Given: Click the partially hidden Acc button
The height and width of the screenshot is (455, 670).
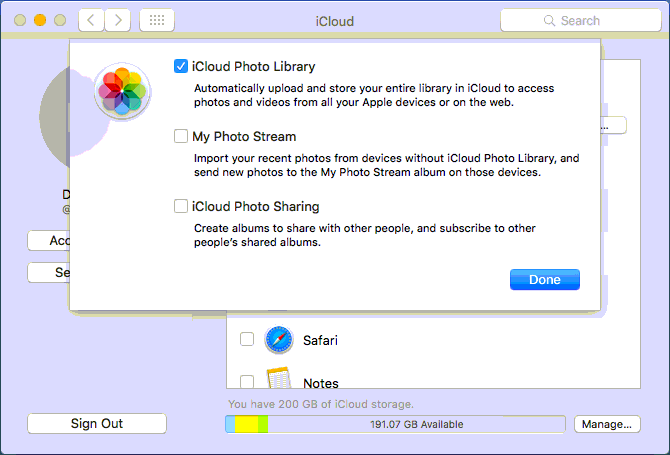Looking at the screenshot, I should pos(49,241).
